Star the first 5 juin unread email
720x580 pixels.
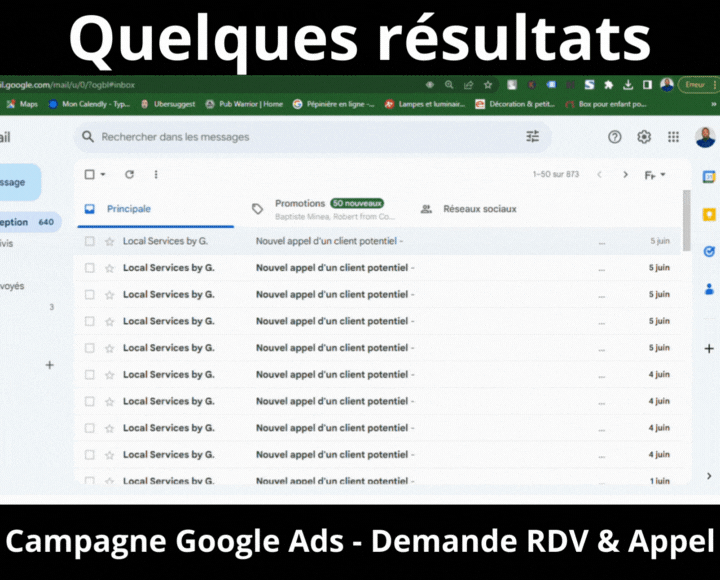pos(109,268)
